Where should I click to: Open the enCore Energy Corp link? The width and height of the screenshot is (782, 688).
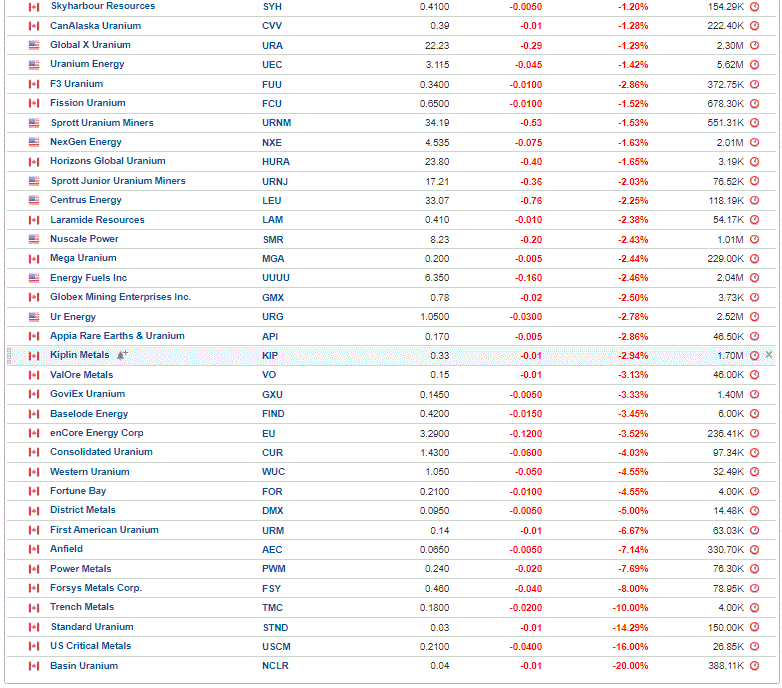[x=96, y=433]
